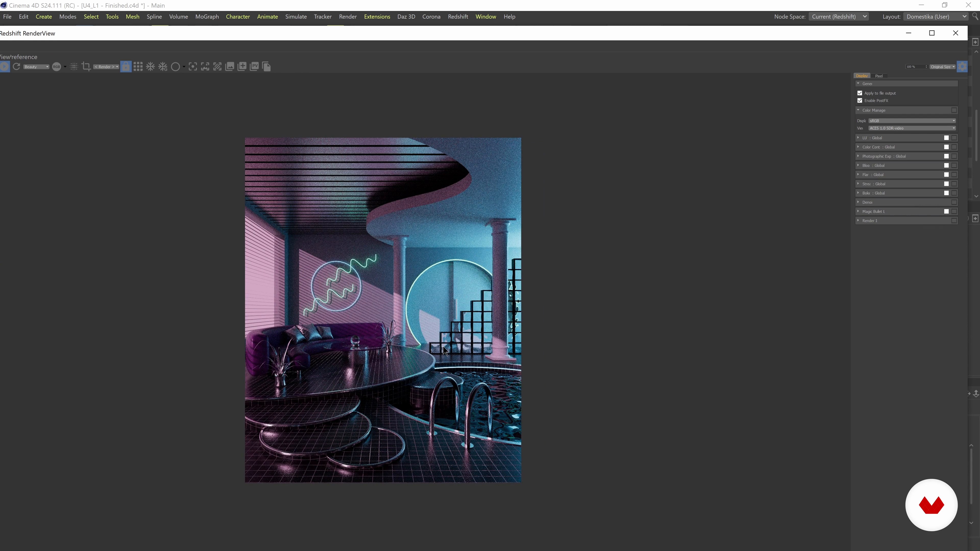Uncheck Enable PostFX
The height and width of the screenshot is (551, 980).
point(860,101)
